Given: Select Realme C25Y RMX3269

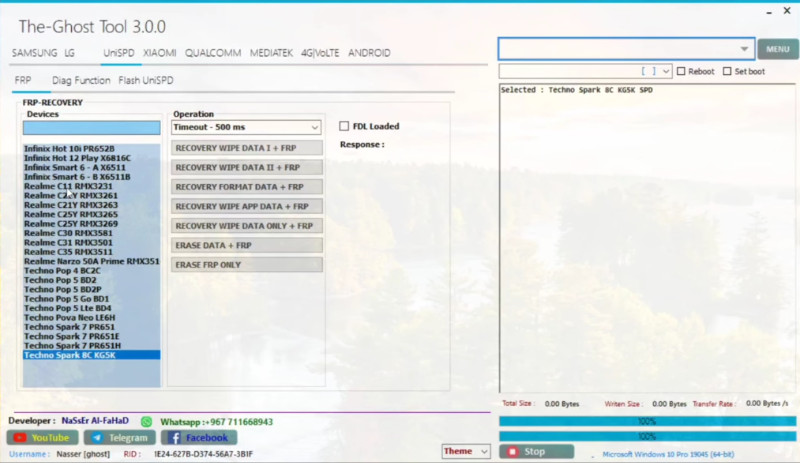Looking at the screenshot, I should [x=71, y=224].
